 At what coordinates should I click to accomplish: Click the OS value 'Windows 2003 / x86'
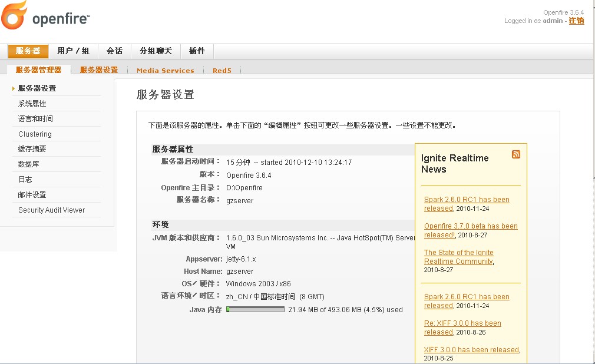259,284
